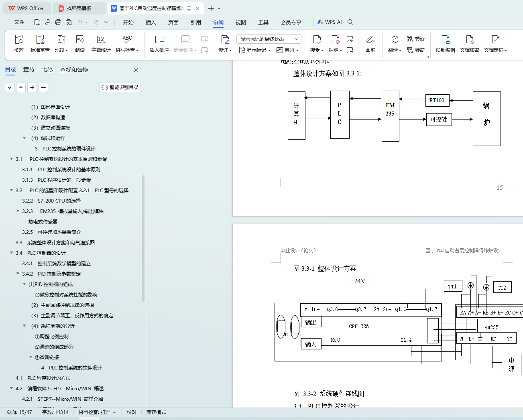Click 兼容模式 in the status bar
Screen dimensions: 523x420
[x=156, y=412]
